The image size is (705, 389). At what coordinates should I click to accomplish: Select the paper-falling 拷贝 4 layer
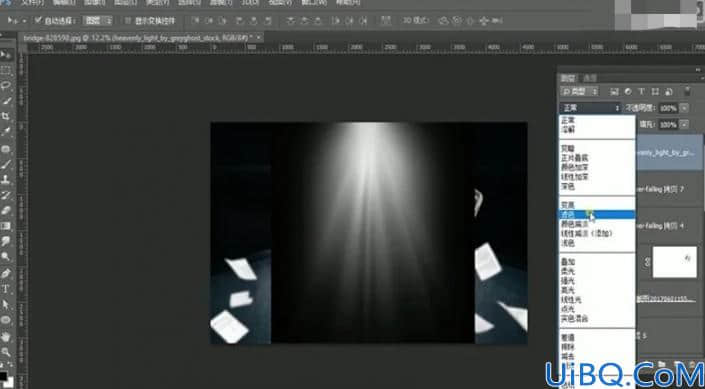tap(670, 226)
